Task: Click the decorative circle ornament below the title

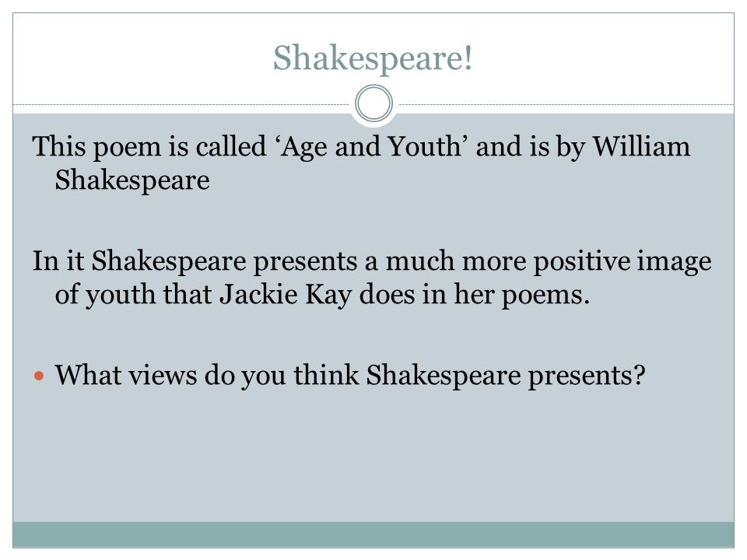Action: point(374,103)
